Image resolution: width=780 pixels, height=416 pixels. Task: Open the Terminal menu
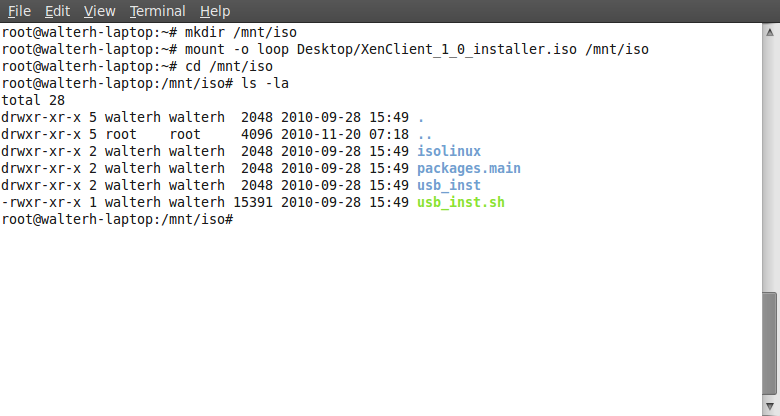coord(157,11)
